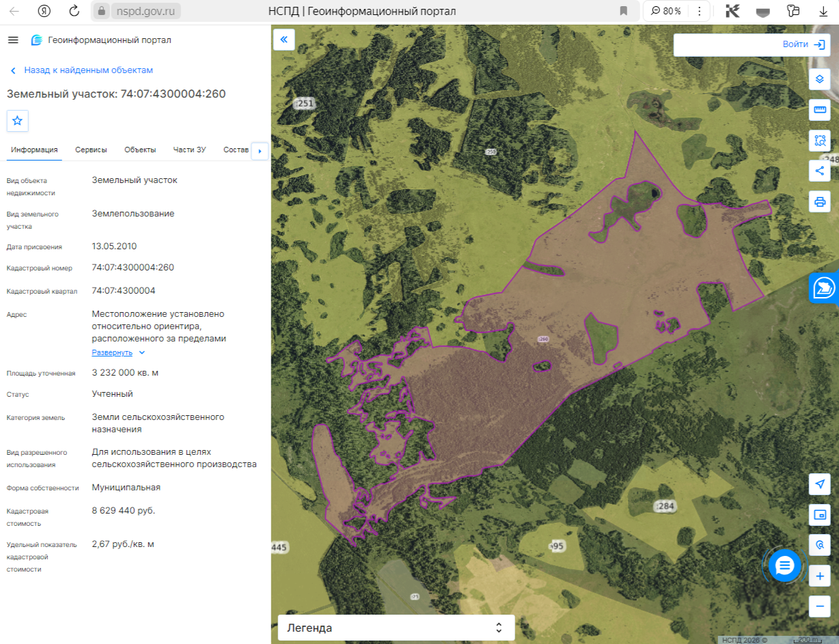Switch to the Сервисы tab
This screenshot has height=644, width=839.
click(x=91, y=150)
